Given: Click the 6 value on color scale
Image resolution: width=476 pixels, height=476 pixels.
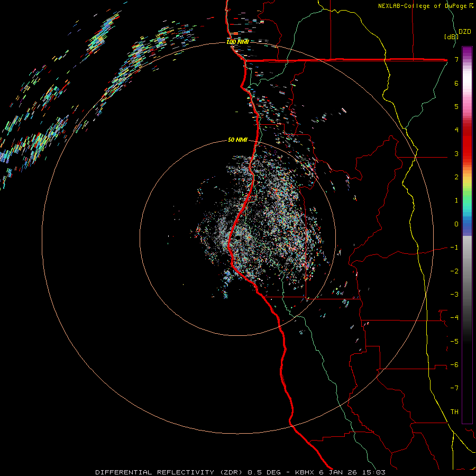Looking at the screenshot, I should (456, 83).
